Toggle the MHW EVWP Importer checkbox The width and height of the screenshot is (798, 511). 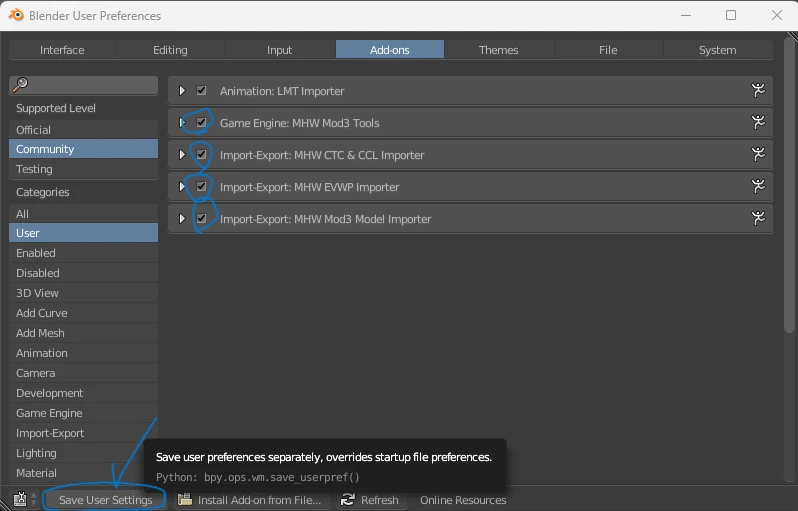(202, 187)
